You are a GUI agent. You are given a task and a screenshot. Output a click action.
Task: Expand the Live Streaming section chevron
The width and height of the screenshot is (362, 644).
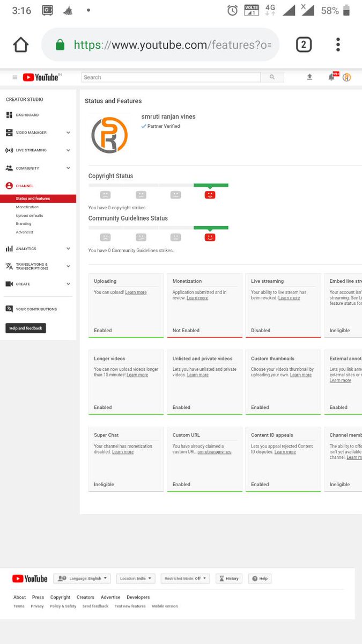(68, 150)
